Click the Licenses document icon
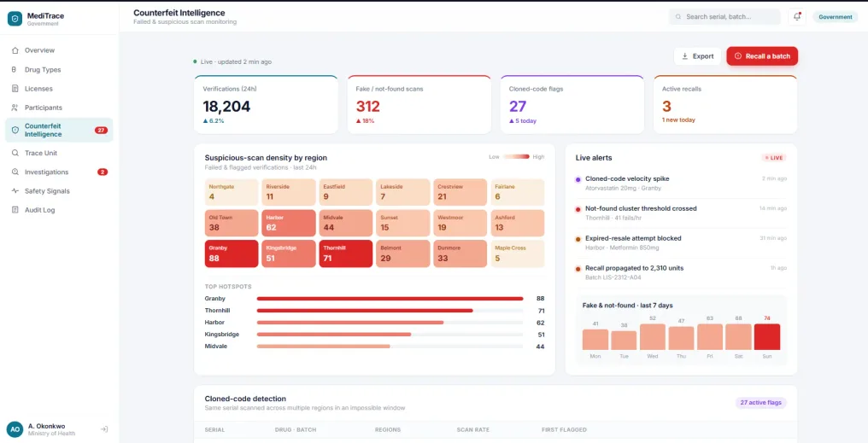Viewport: 868px width, 443px height. [x=15, y=89]
